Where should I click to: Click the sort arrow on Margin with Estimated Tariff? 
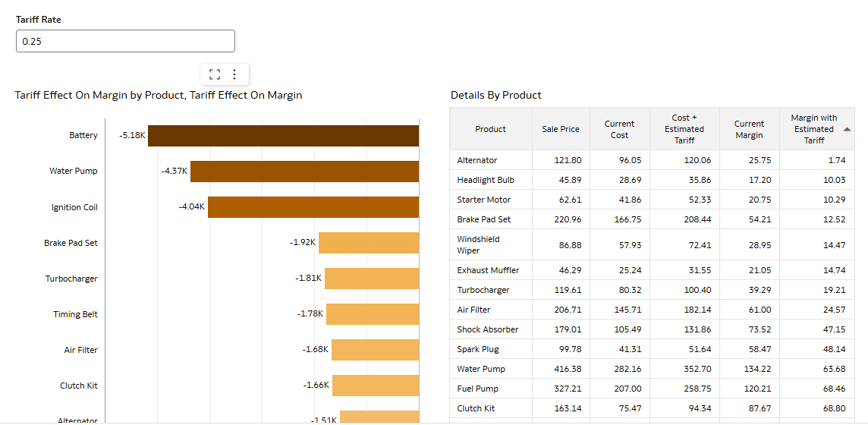click(x=847, y=129)
